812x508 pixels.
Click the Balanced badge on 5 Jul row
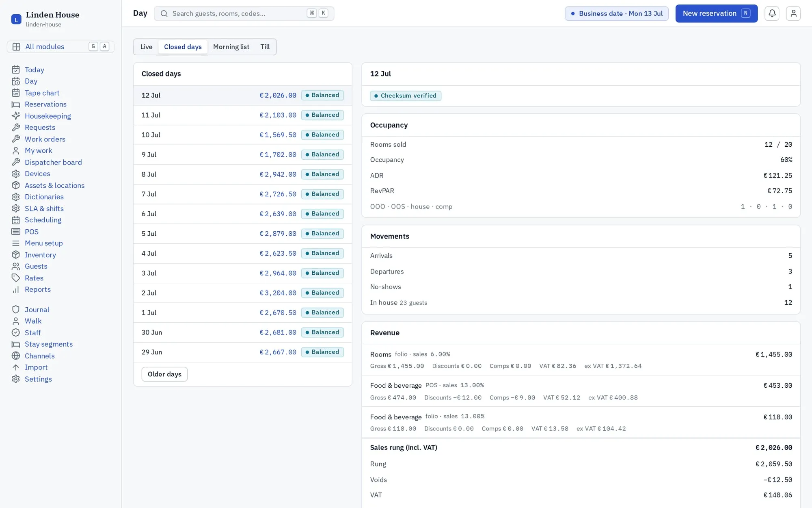click(x=322, y=234)
